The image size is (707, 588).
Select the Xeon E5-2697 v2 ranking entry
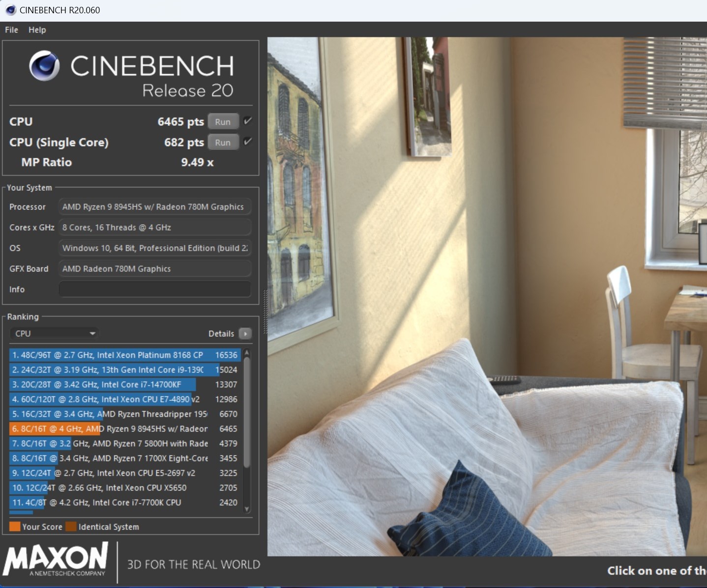pyautogui.click(x=125, y=473)
